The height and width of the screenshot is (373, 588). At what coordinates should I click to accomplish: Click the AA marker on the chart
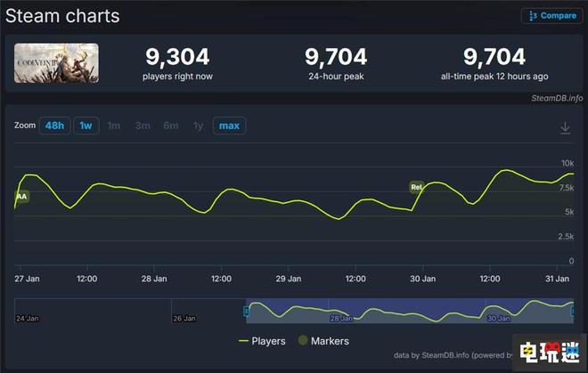pyautogui.click(x=21, y=196)
